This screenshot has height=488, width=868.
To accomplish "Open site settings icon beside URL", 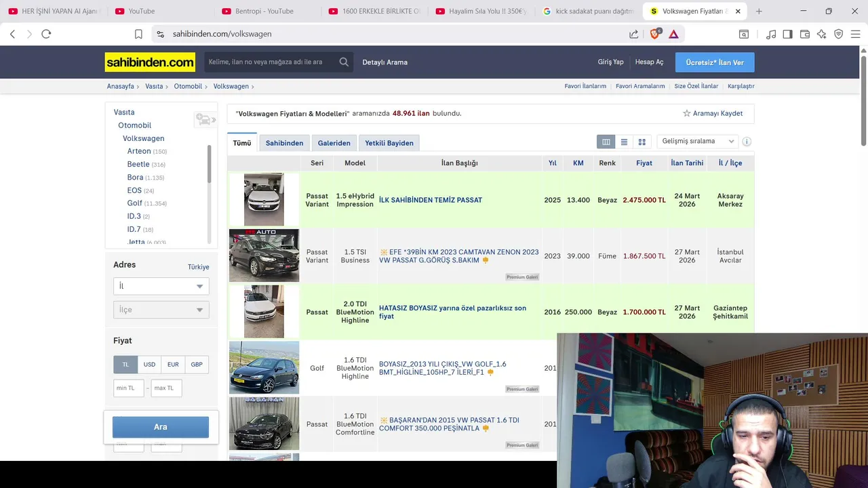I will pyautogui.click(x=160, y=34).
